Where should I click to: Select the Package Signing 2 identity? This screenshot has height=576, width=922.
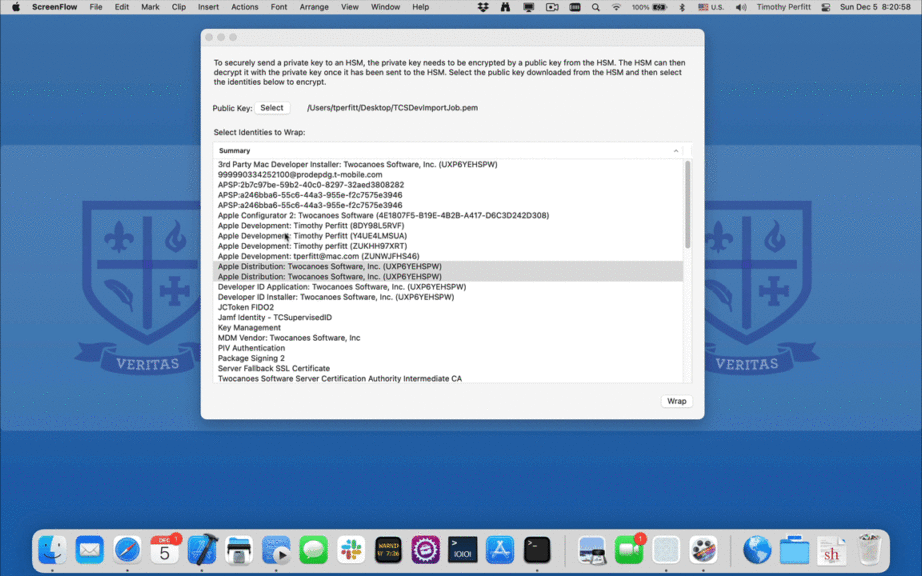pos(449,359)
